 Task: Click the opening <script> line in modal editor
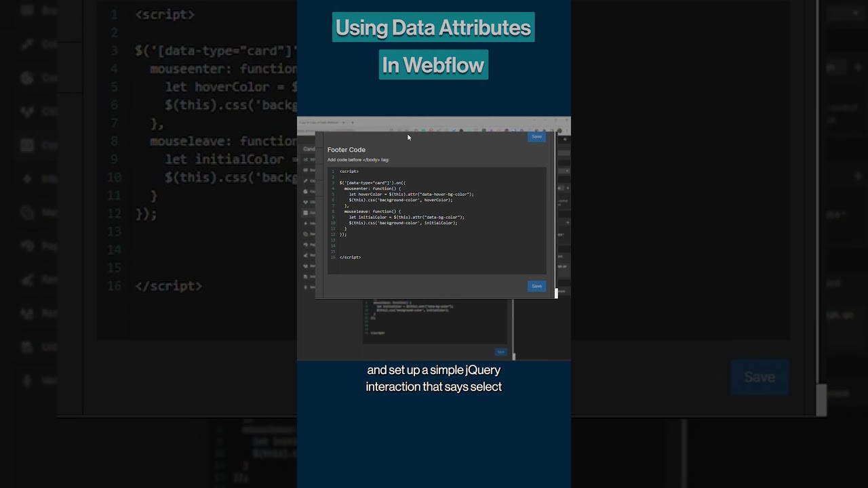pos(349,171)
